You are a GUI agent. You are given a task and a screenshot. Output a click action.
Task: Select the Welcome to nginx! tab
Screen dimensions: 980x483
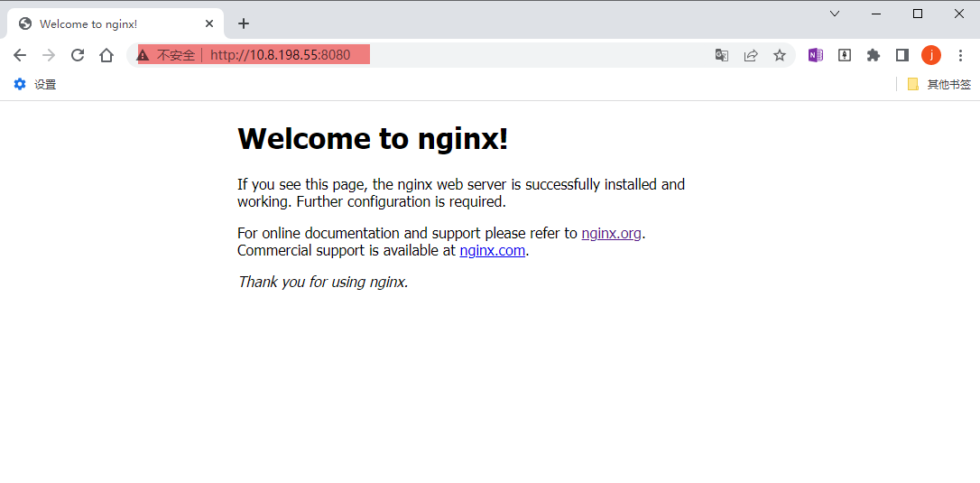[115, 23]
